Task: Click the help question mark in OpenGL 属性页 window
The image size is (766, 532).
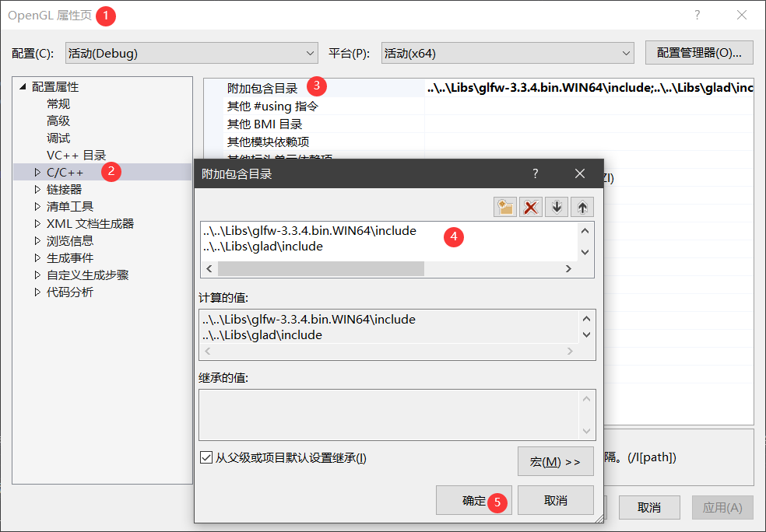Action: pos(697,15)
